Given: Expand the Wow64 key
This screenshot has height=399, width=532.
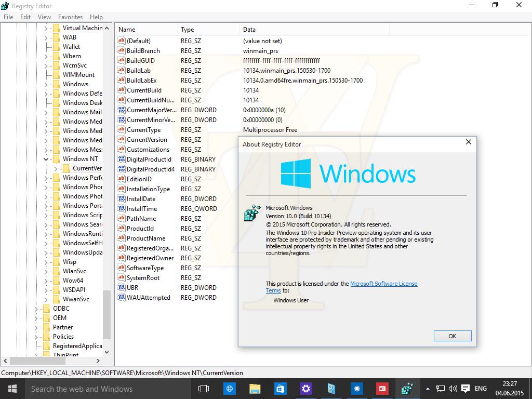Looking at the screenshot, I should point(46,281).
